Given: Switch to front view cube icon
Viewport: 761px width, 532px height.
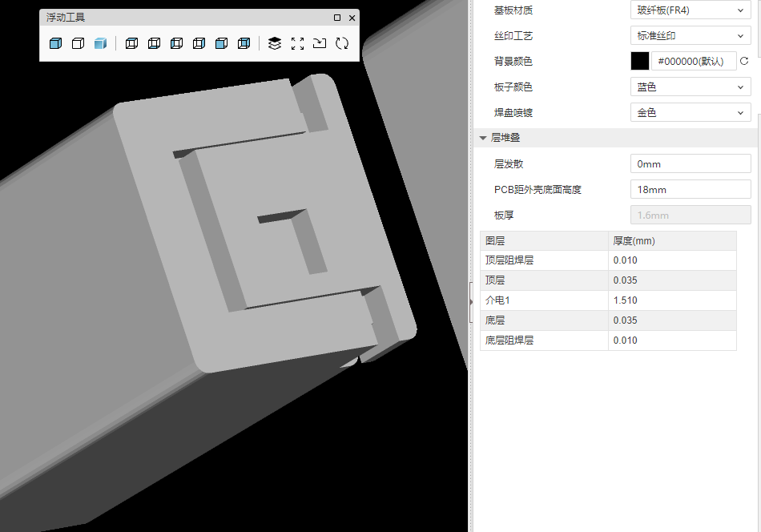Looking at the screenshot, I should click(x=222, y=43).
